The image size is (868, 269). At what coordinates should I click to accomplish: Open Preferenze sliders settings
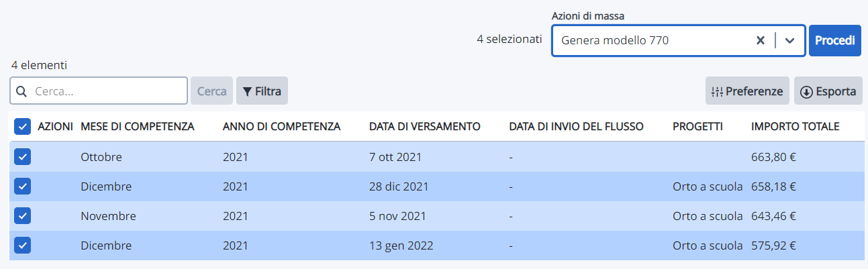tap(747, 91)
